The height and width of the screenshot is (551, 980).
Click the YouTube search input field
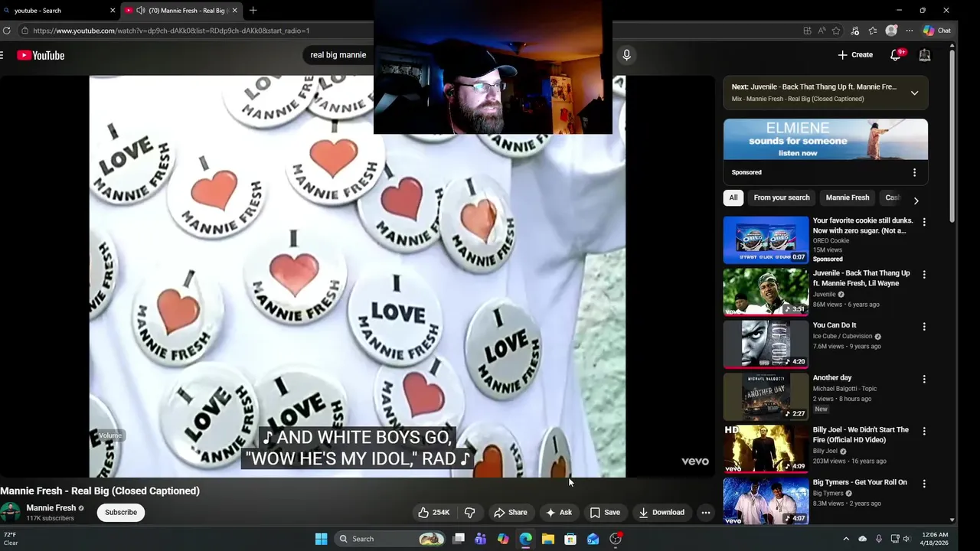338,55
